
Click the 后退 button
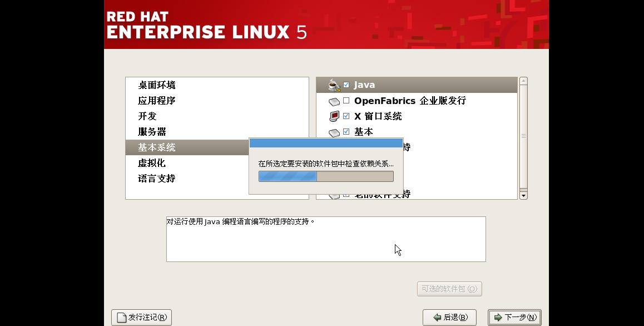449,317
